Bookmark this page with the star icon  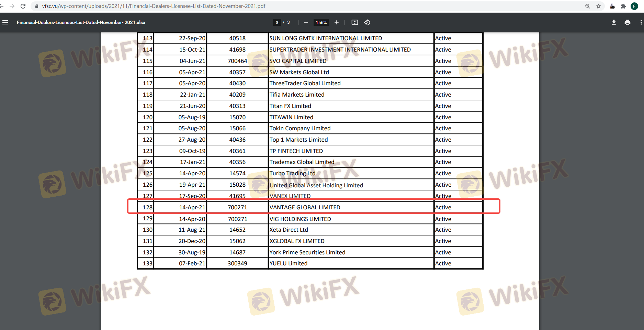tap(599, 6)
